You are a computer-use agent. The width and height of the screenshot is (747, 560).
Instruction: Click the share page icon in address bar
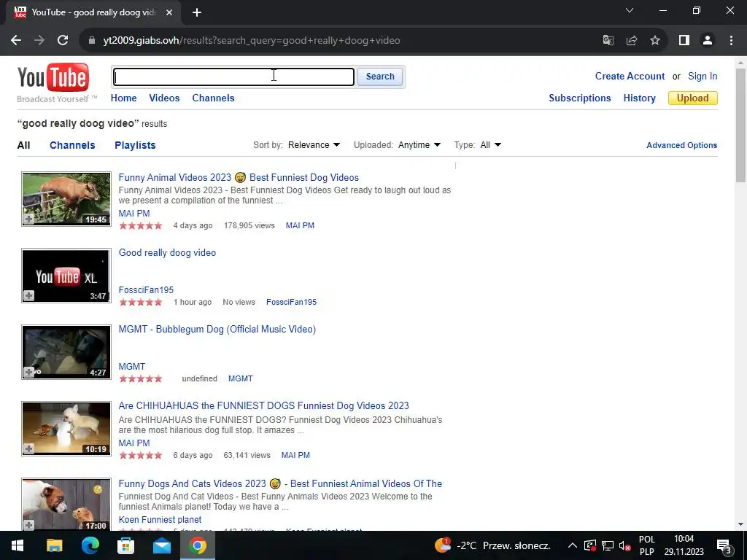(x=632, y=41)
